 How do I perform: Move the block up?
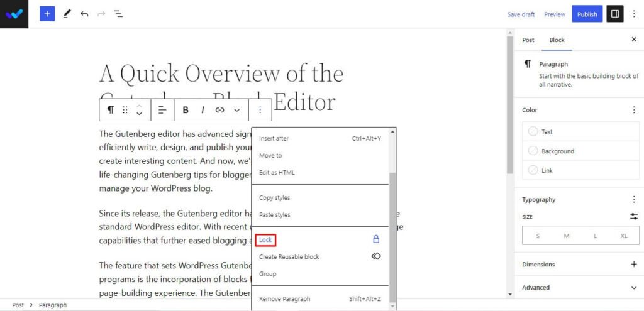pyautogui.click(x=139, y=106)
